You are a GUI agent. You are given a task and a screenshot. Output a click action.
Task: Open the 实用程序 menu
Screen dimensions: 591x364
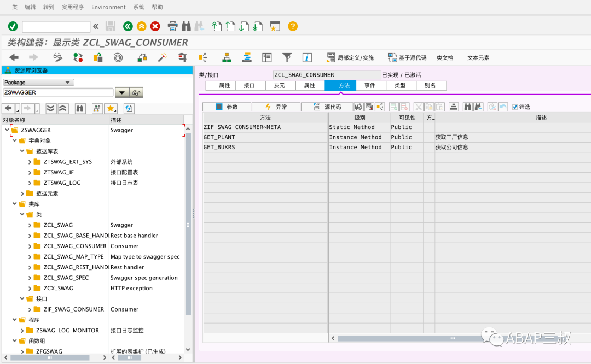73,7
